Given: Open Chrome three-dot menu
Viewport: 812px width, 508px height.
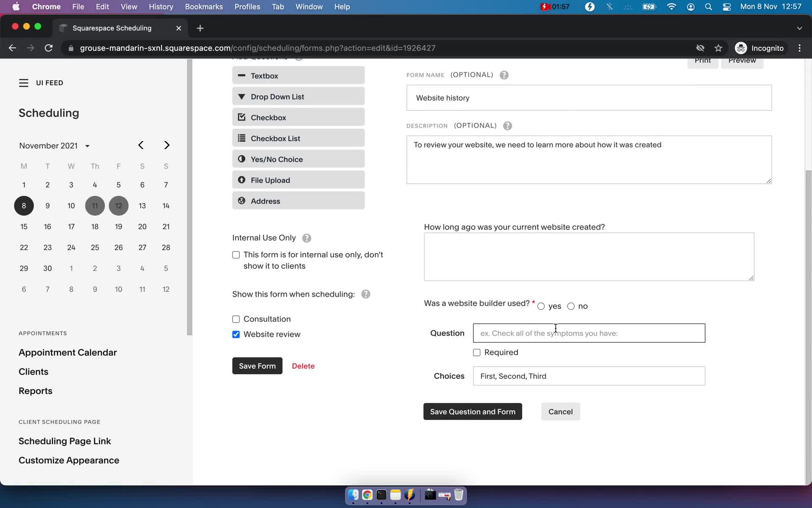Looking at the screenshot, I should pos(799,48).
